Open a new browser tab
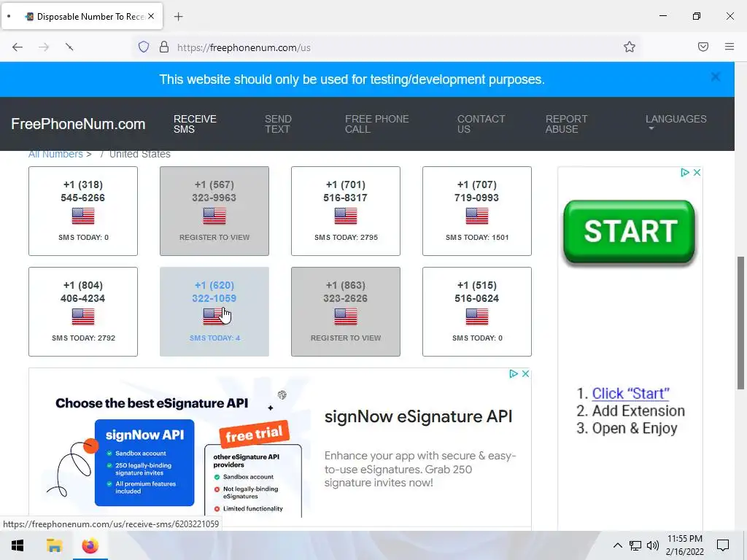This screenshot has width=747, height=560. (x=178, y=17)
